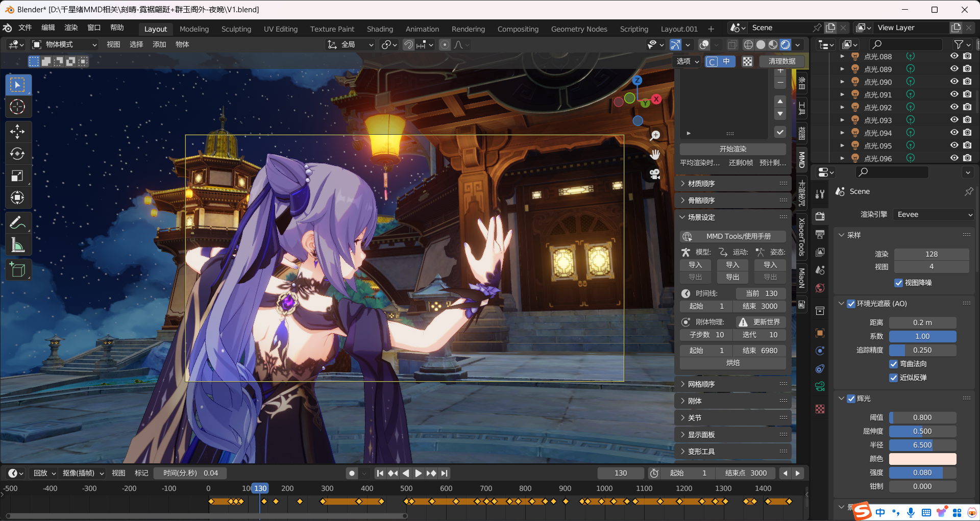The width and height of the screenshot is (980, 521).
Task: Switch to the Shading workspace tab
Action: pos(380,29)
